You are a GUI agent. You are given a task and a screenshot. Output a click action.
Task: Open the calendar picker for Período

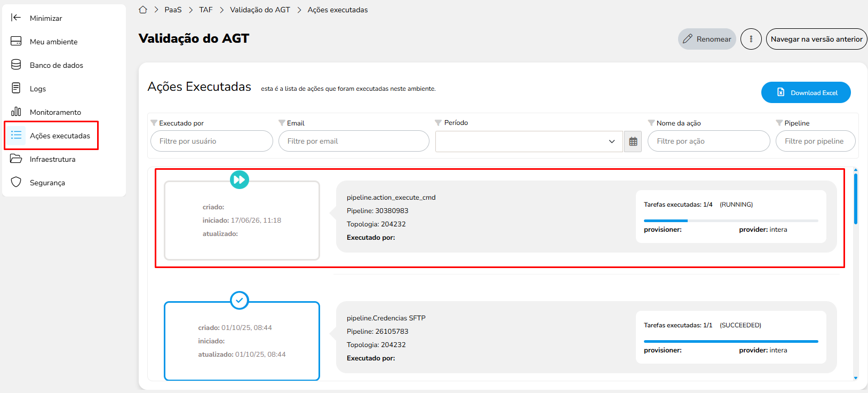[x=633, y=142]
